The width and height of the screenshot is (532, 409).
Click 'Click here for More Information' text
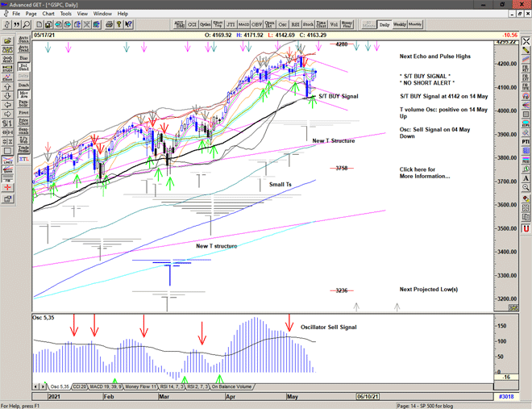pos(424,173)
